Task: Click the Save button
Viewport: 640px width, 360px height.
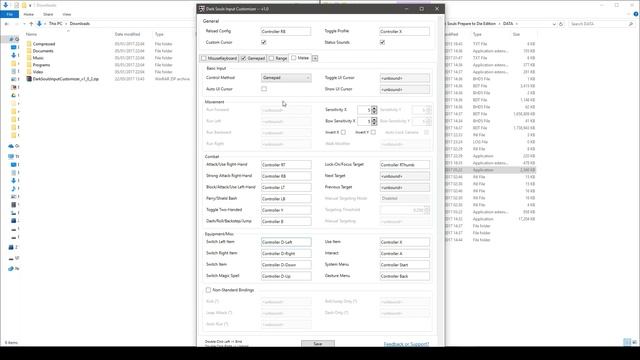Action: click(x=318, y=344)
